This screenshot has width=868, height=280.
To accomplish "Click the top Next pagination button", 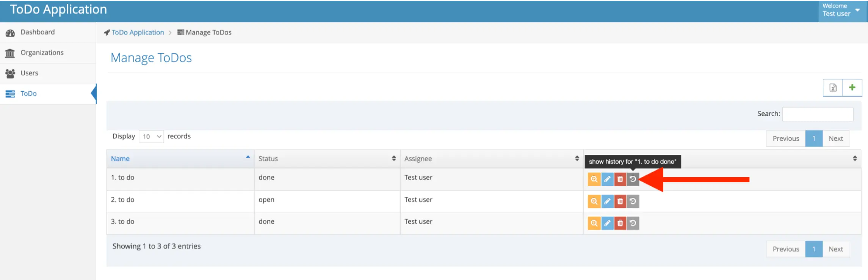I will pyautogui.click(x=835, y=138).
